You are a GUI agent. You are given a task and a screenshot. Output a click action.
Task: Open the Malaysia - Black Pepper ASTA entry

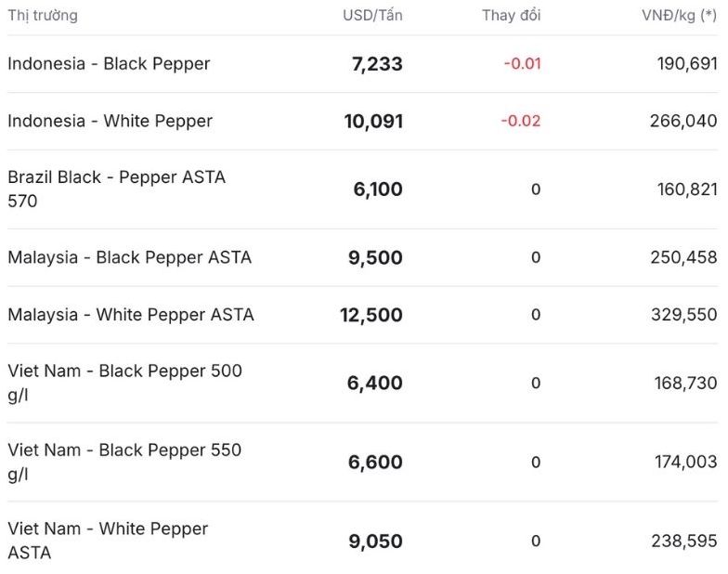[x=129, y=257]
